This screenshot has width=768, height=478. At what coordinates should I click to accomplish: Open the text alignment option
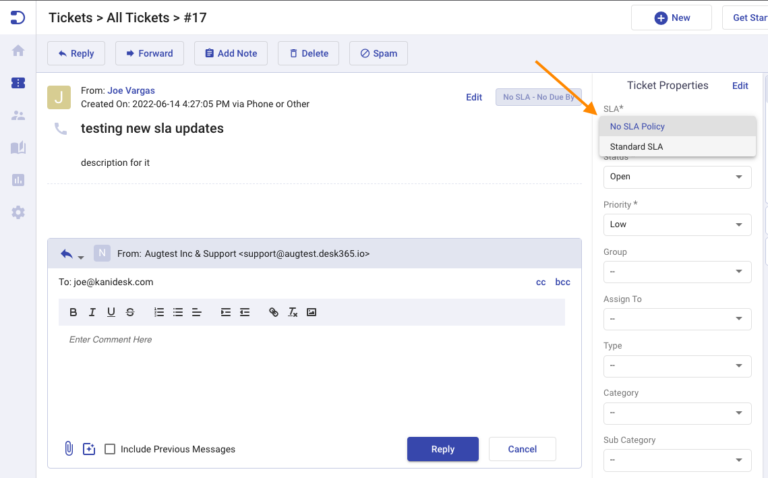click(x=197, y=312)
